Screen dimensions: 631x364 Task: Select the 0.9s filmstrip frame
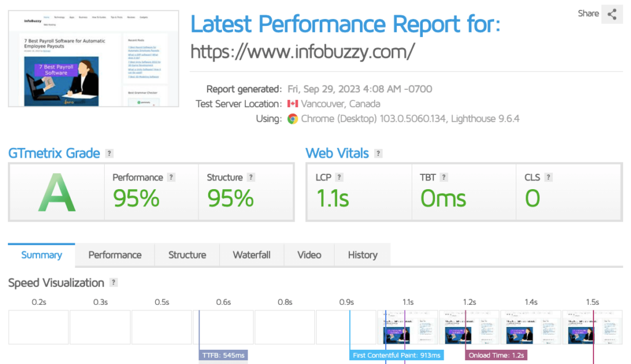[346, 327]
